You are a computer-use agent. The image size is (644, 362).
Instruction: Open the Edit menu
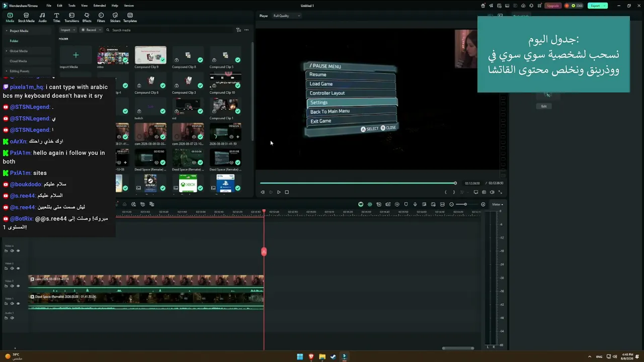(x=60, y=6)
